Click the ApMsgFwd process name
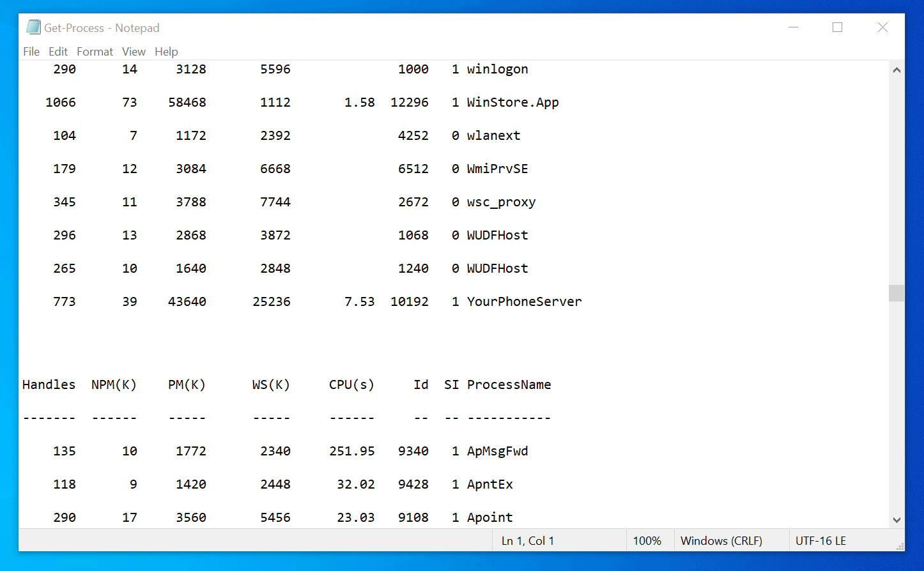924x571 pixels. click(498, 451)
